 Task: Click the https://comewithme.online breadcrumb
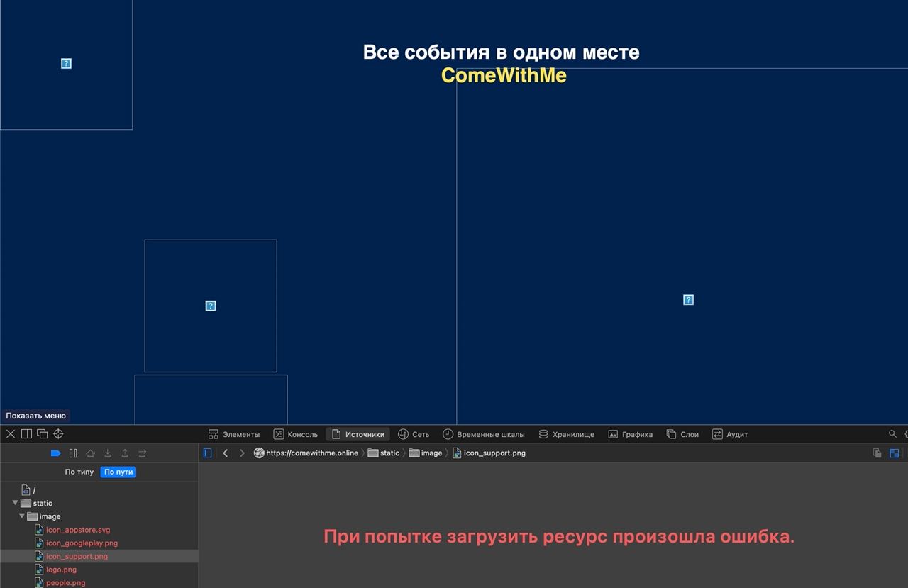(306, 453)
